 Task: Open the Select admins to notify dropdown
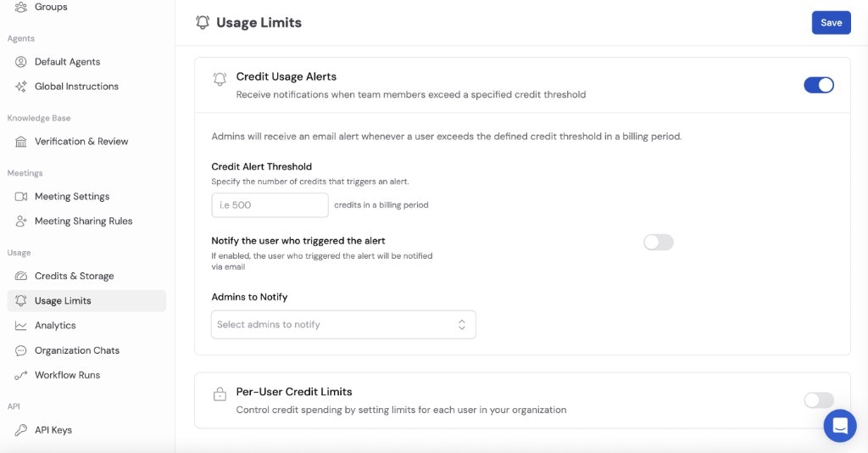pyautogui.click(x=343, y=325)
